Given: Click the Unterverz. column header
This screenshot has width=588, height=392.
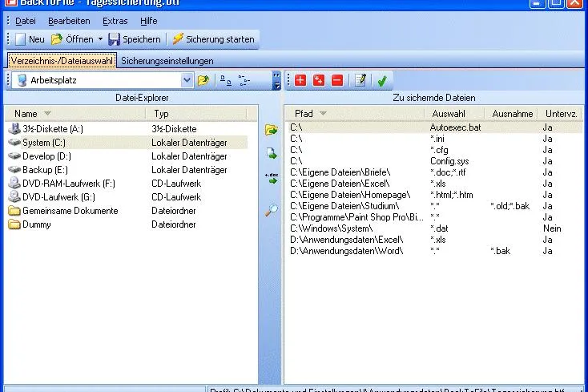Looking at the screenshot, I should point(561,114).
